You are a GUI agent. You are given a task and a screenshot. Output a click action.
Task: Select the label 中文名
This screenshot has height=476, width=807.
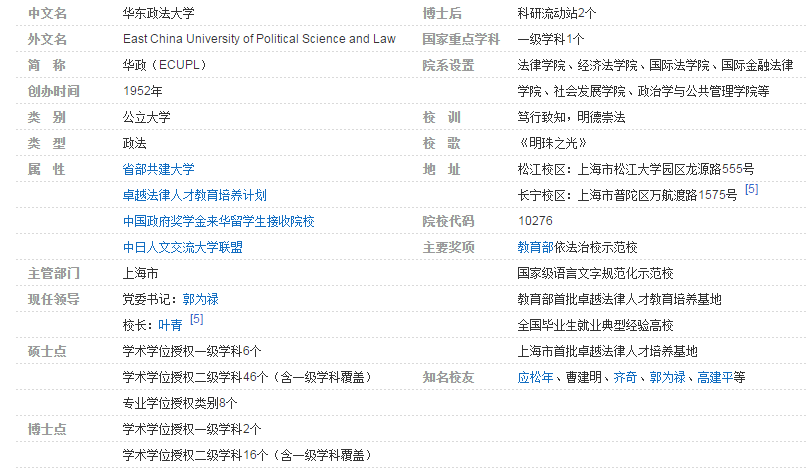[47, 13]
